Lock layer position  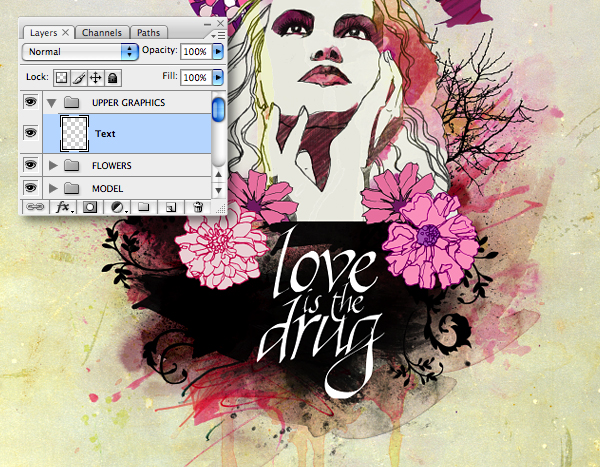[x=95, y=78]
